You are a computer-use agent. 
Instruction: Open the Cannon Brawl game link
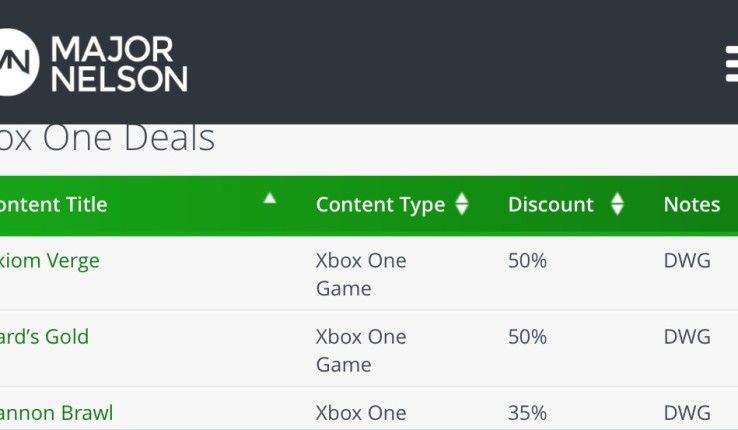56,413
